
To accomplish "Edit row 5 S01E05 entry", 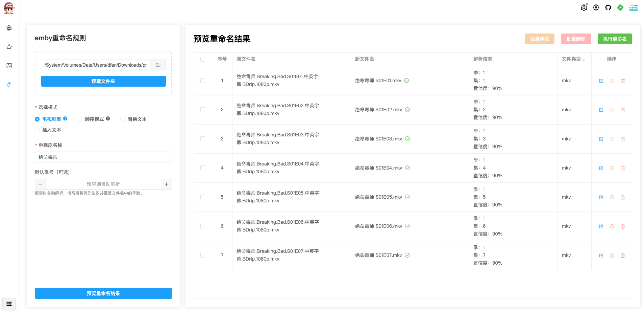I will pyautogui.click(x=601, y=197).
